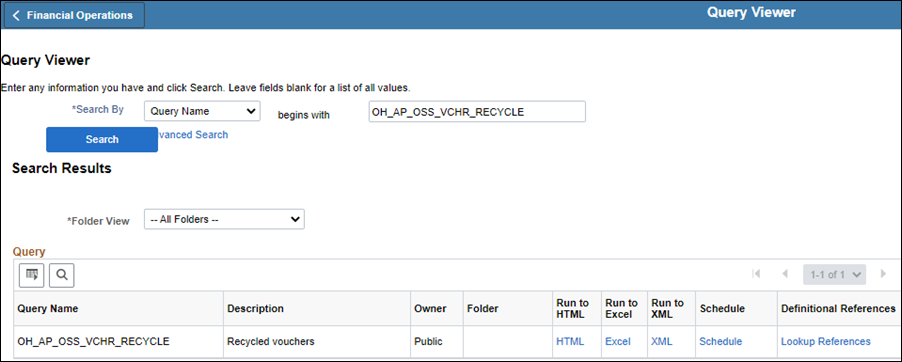Run the query to HTML

570,341
